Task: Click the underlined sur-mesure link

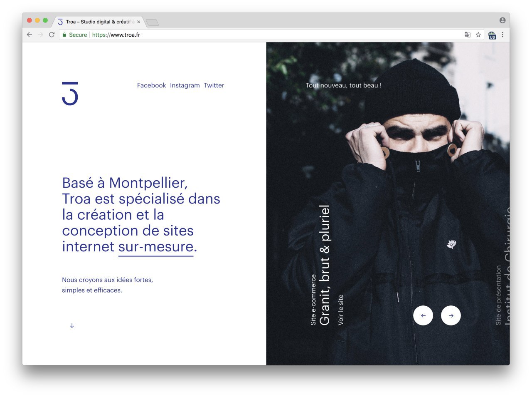Action: (x=156, y=247)
